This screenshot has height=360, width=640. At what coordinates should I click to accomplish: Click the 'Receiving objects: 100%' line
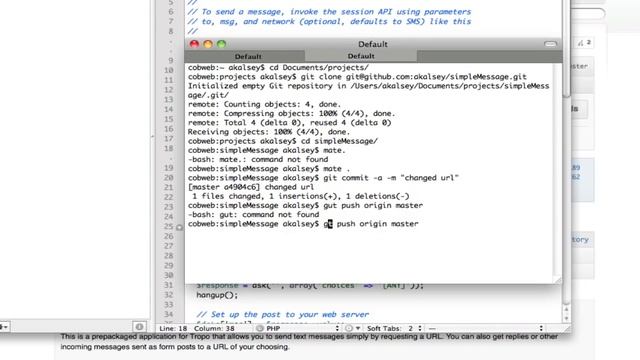[x=269, y=132]
